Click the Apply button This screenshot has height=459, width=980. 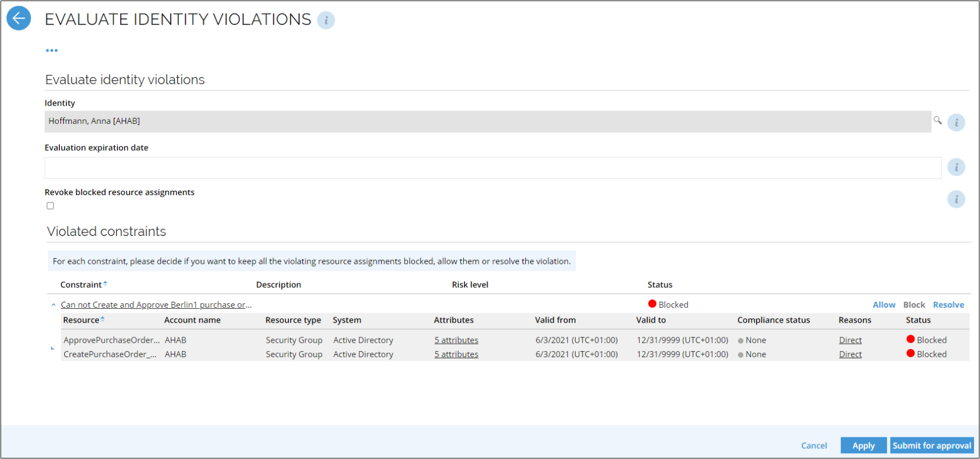coord(864,446)
